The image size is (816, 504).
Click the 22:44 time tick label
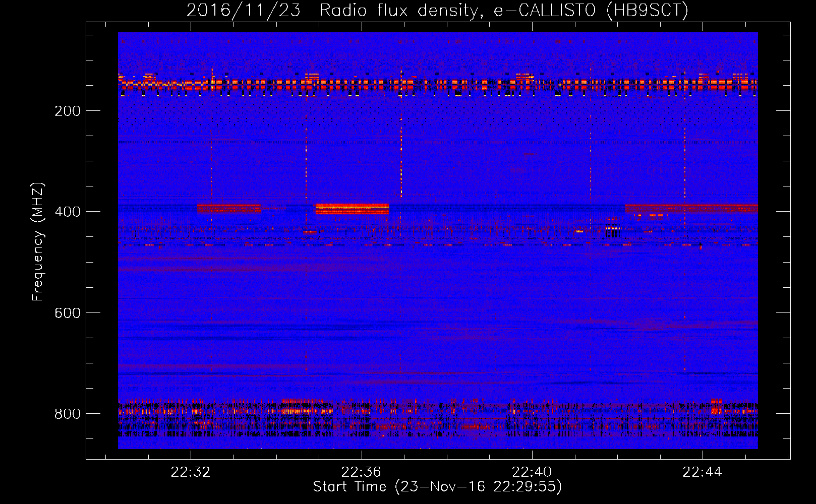(702, 472)
